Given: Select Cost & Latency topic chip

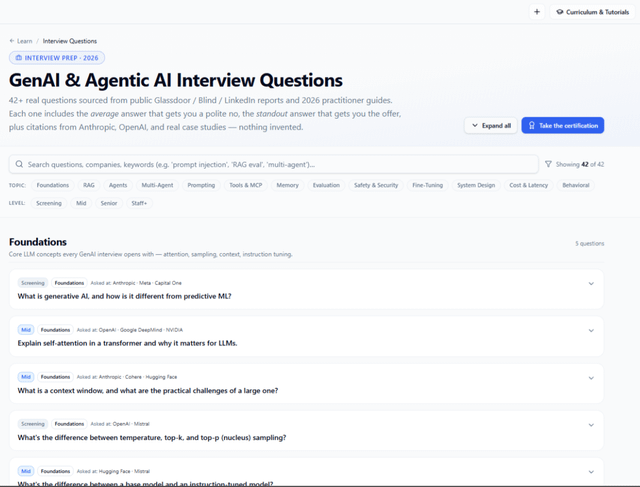Looking at the screenshot, I should click(x=529, y=185).
